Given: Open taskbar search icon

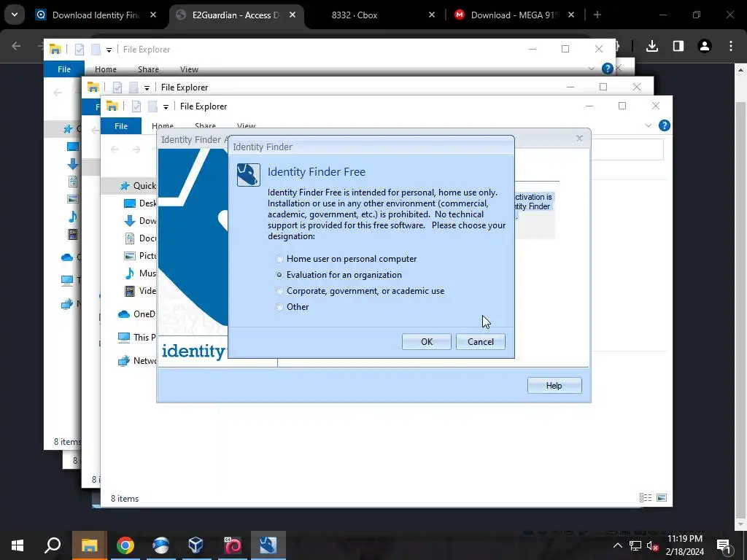Looking at the screenshot, I should click(x=53, y=545).
